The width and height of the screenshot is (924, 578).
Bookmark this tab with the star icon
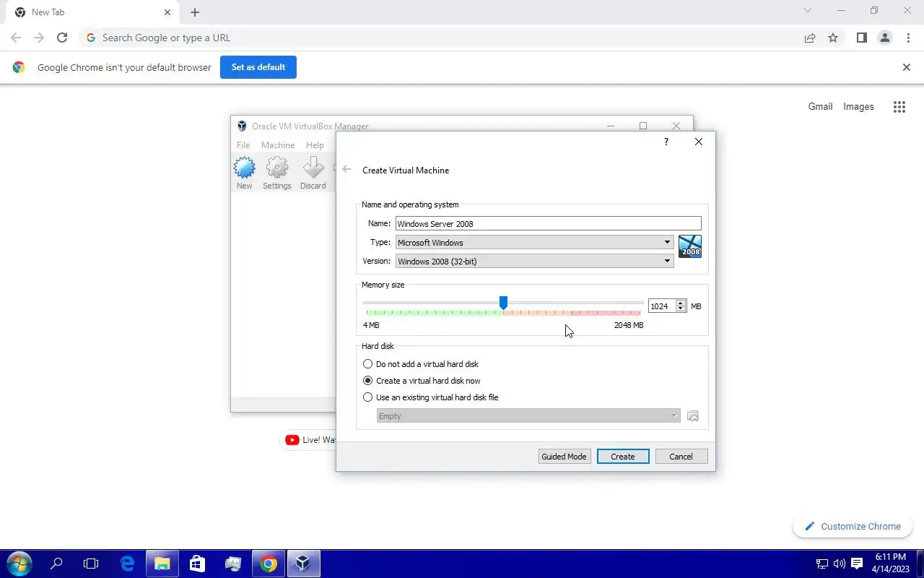tap(833, 38)
